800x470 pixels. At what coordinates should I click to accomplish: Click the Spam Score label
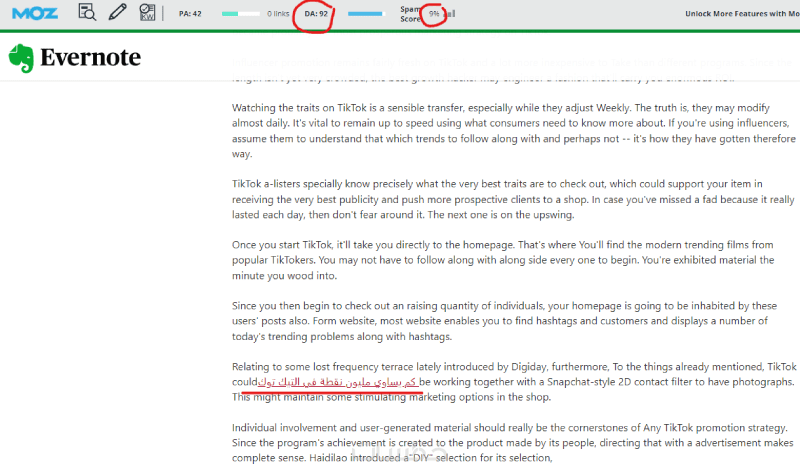click(411, 14)
